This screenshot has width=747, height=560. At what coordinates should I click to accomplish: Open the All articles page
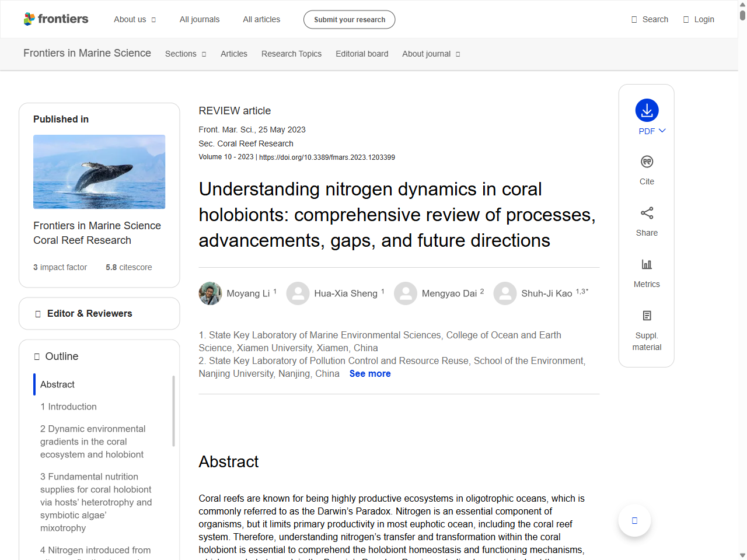261,19
